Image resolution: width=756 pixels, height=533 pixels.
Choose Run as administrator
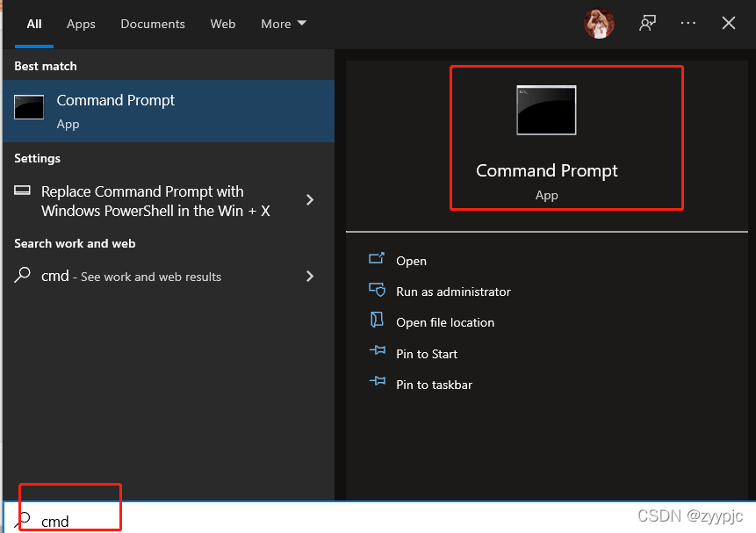tap(453, 292)
